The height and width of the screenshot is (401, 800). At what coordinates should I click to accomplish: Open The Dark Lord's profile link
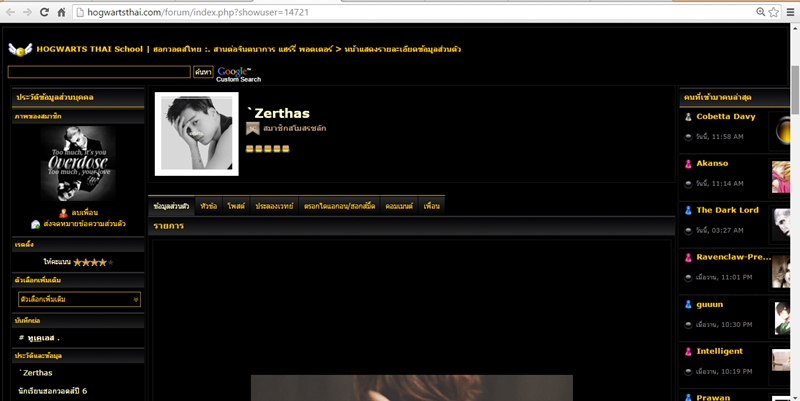727,210
